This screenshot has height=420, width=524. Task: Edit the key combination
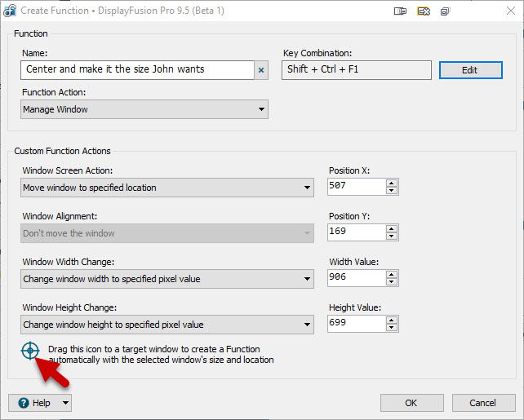[470, 70]
